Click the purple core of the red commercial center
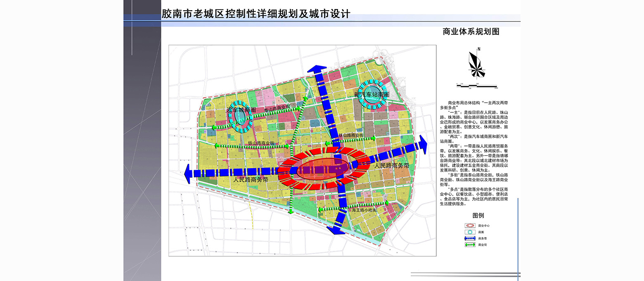This screenshot has width=644, height=281. click(322, 169)
